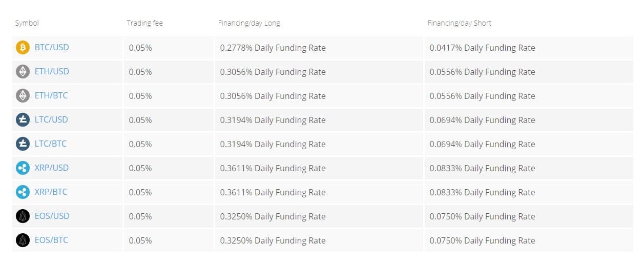This screenshot has height=263, width=644.
Task: Open the EOS/USD symbol link
Action: pos(52,216)
